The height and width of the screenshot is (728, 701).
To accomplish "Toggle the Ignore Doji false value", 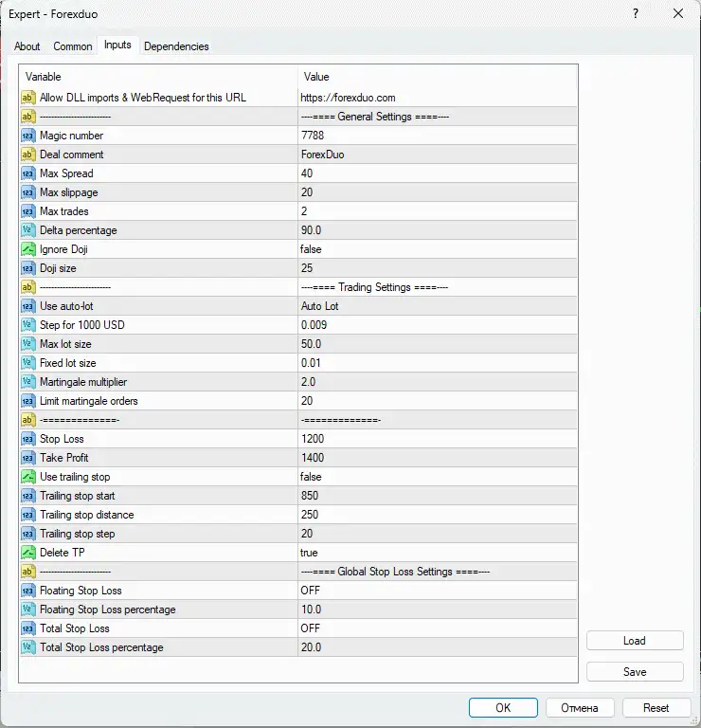I will [x=311, y=249].
